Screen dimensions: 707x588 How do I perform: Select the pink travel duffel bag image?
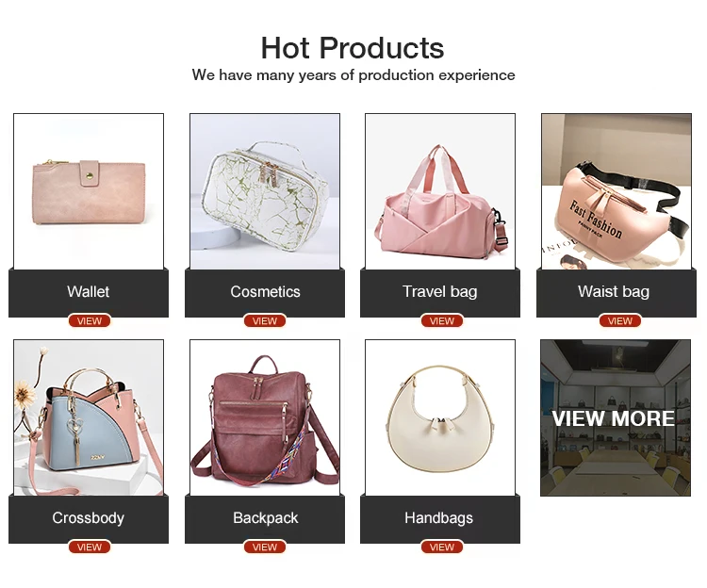click(x=440, y=191)
